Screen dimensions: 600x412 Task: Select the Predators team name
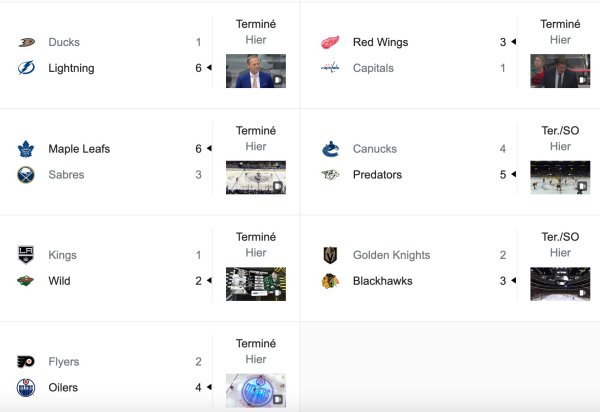tap(377, 175)
